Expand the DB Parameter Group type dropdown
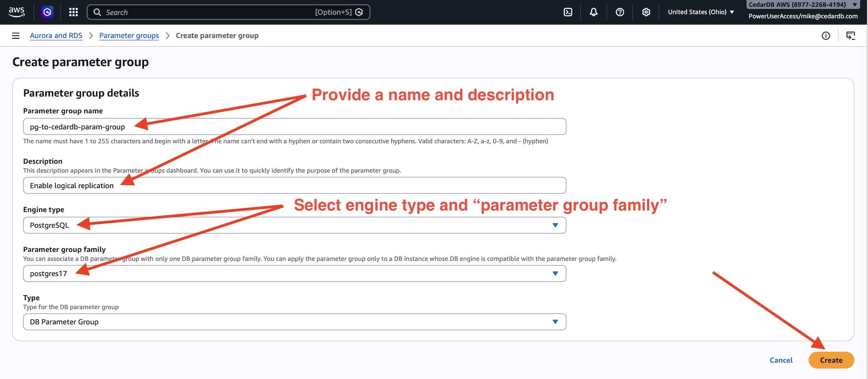This screenshot has height=379, width=868. (x=556, y=322)
